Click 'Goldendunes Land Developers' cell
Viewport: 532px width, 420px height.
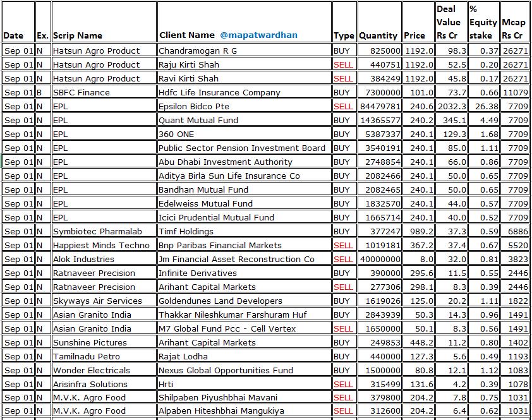coord(245,301)
